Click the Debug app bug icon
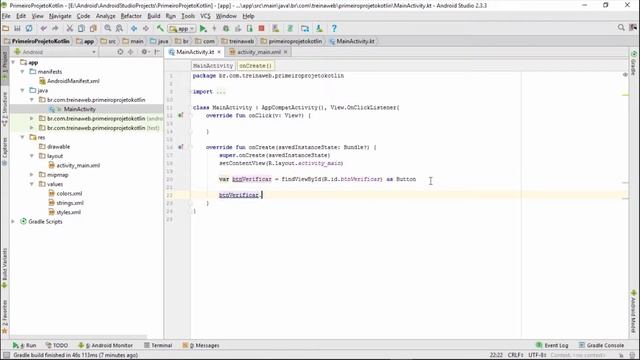 coord(226,29)
